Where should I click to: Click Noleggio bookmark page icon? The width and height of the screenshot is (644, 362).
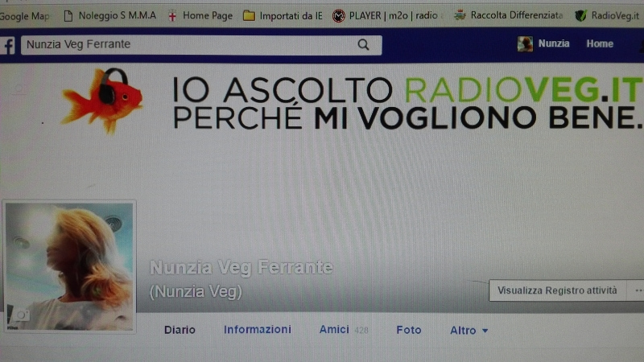tap(68, 16)
